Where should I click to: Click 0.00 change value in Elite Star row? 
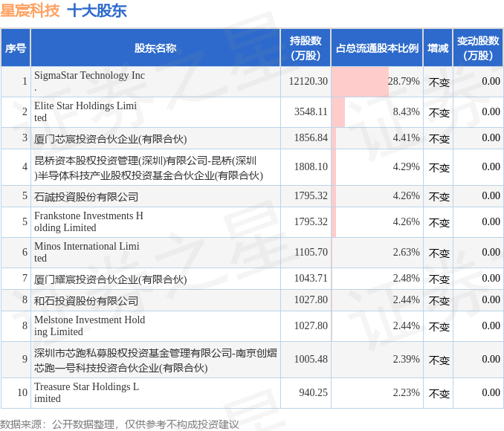(491, 111)
